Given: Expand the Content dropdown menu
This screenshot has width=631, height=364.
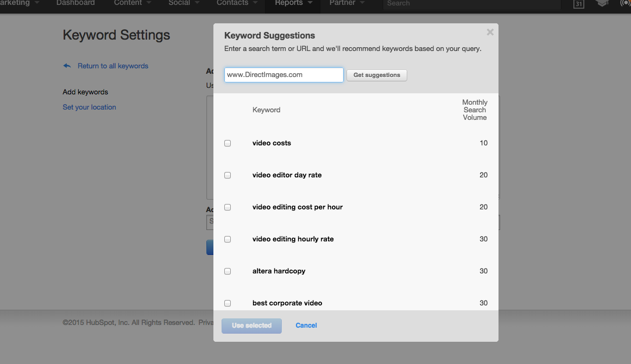Looking at the screenshot, I should coord(133,3).
